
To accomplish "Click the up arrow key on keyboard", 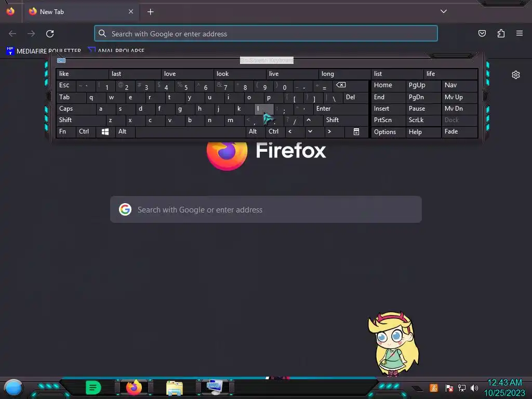I will (309, 120).
